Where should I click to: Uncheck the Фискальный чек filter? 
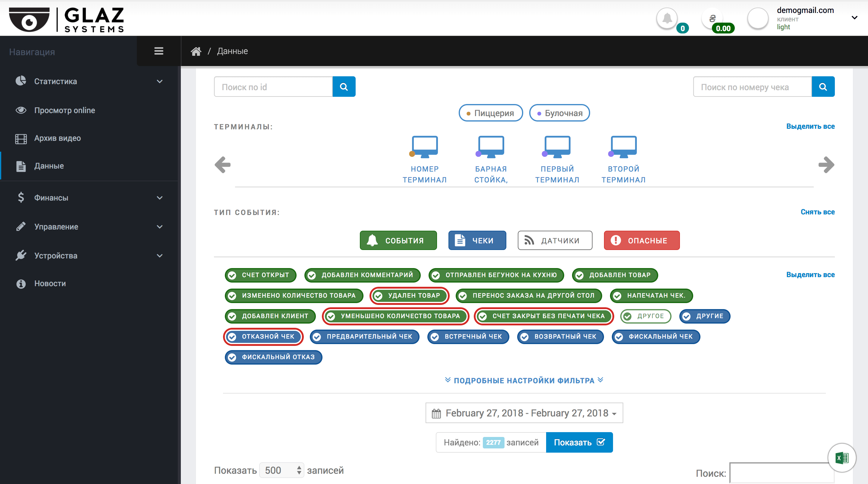(x=656, y=337)
